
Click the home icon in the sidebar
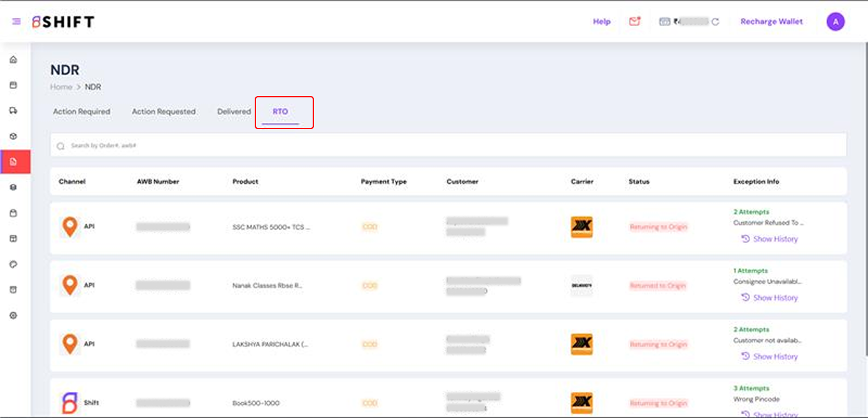click(13, 60)
